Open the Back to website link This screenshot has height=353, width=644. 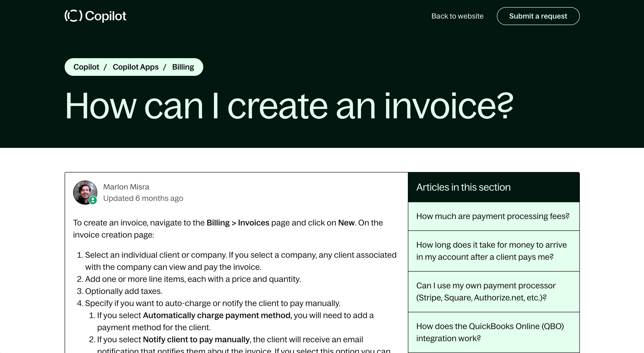(x=457, y=16)
